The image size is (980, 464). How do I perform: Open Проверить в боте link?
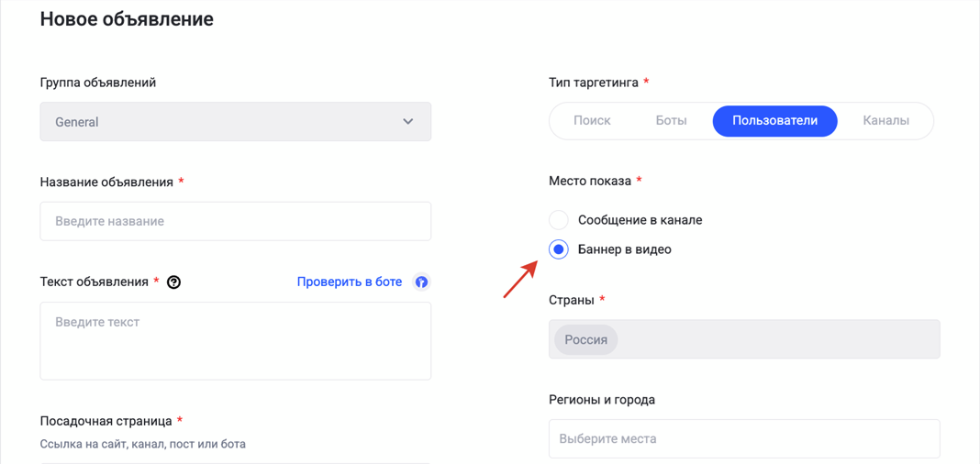(350, 282)
